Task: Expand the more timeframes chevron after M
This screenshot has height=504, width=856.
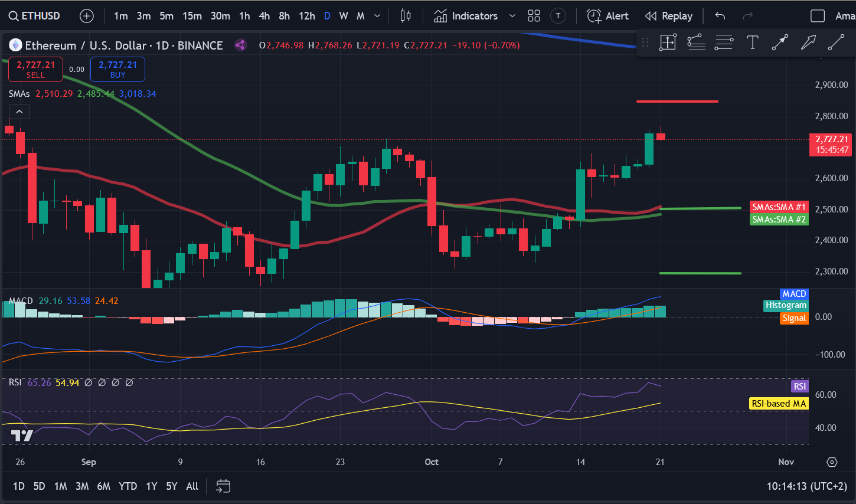Action: click(377, 16)
